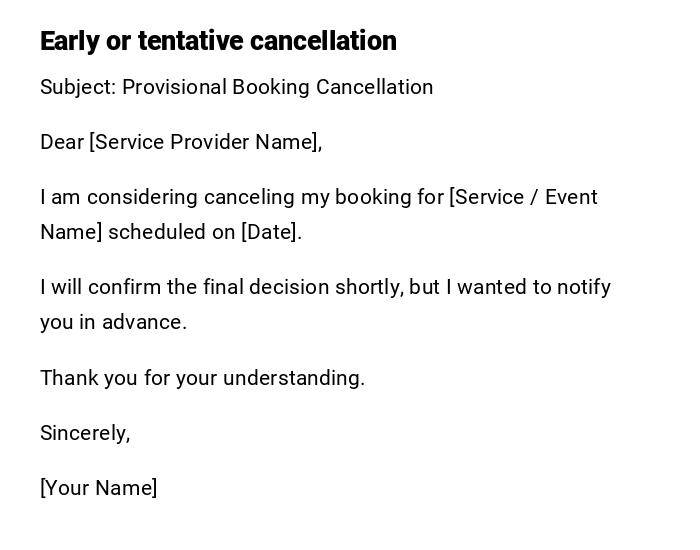Image resolution: width=700 pixels, height=550 pixels.
Task: Click the "Thank you for your understanding." line
Action: click(x=202, y=378)
